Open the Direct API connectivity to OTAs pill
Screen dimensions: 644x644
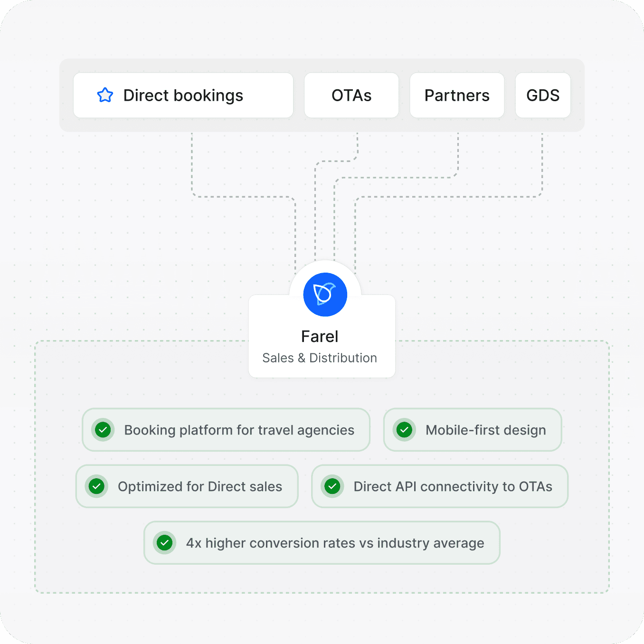(x=440, y=486)
